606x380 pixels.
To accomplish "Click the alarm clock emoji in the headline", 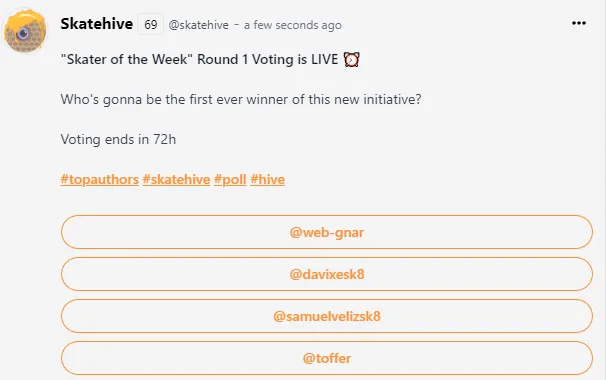I will coord(351,60).
